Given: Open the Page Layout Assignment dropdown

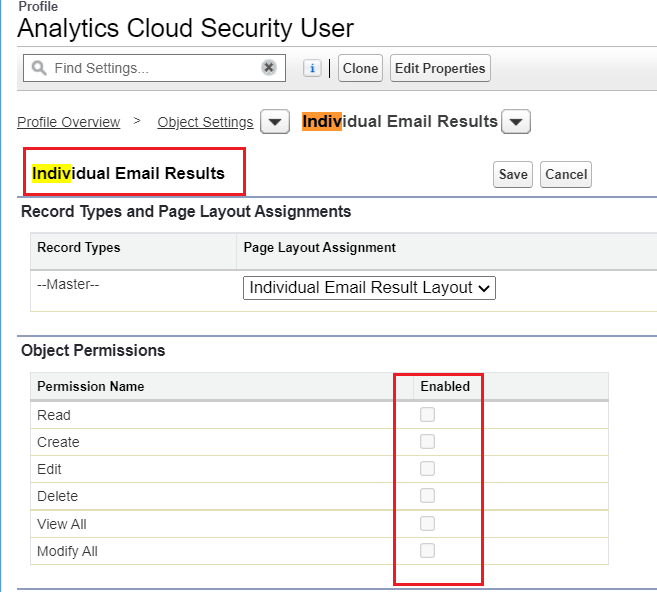Looking at the screenshot, I should tap(369, 288).
